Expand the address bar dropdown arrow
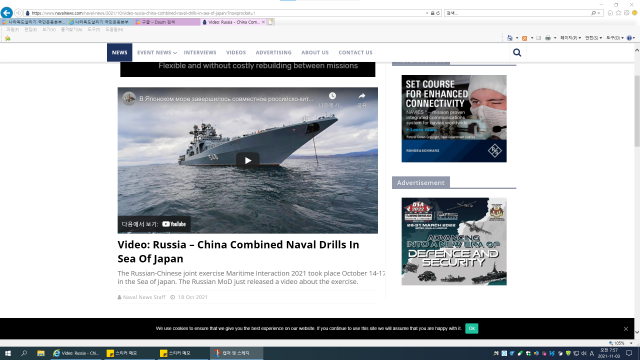 coord(427,13)
